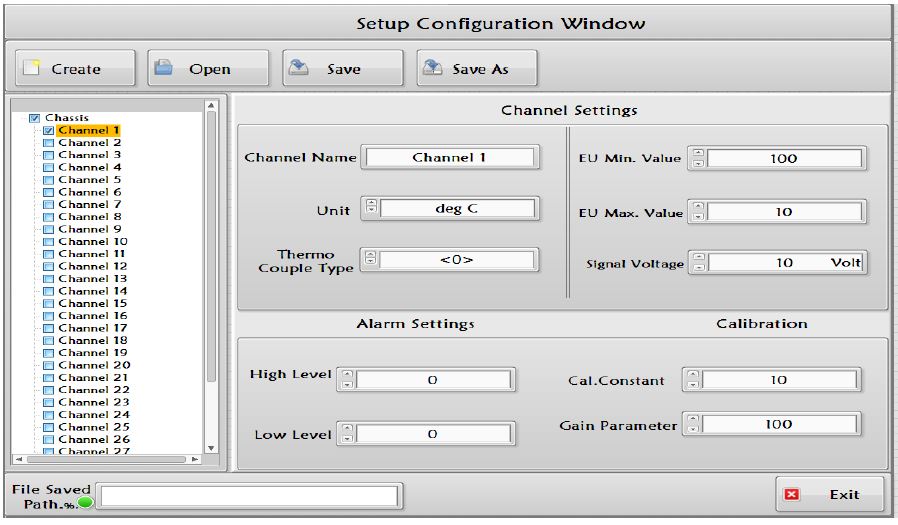Click the Save disk icon
This screenshot has height=525, width=898.
tap(298, 68)
